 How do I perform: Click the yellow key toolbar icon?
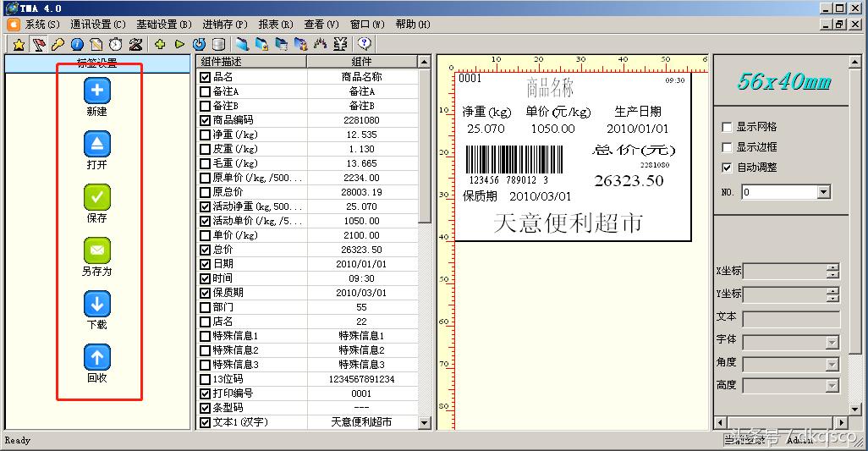[x=58, y=44]
